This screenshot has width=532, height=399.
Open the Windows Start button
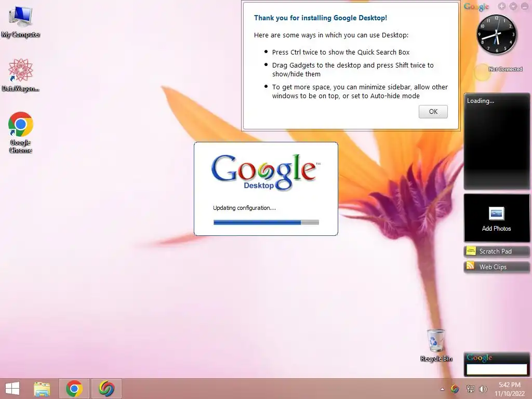(12, 389)
